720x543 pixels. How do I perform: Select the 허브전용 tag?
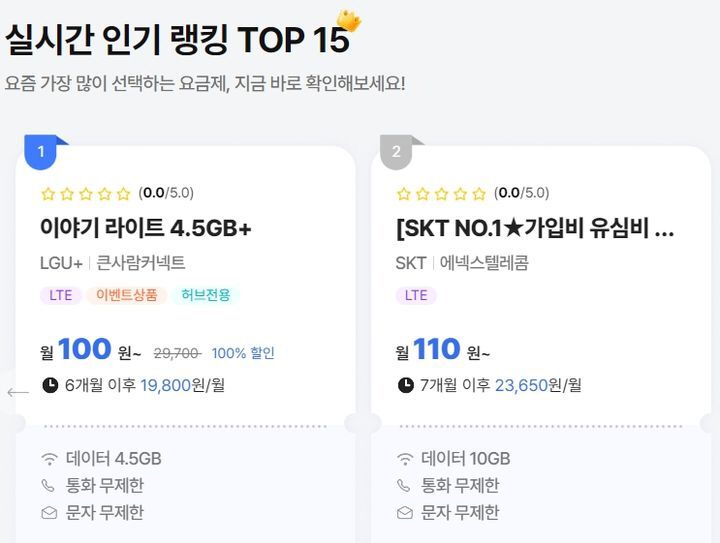[205, 295]
